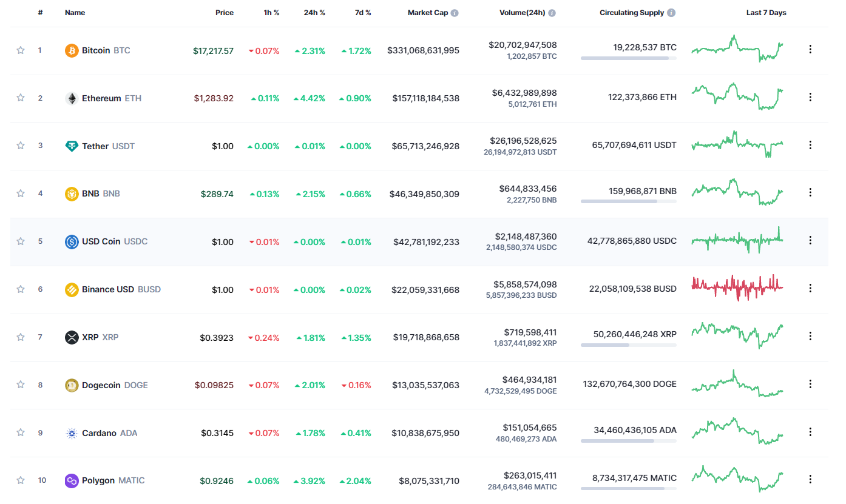Click the info icon beside Circulating Supply

[671, 13]
